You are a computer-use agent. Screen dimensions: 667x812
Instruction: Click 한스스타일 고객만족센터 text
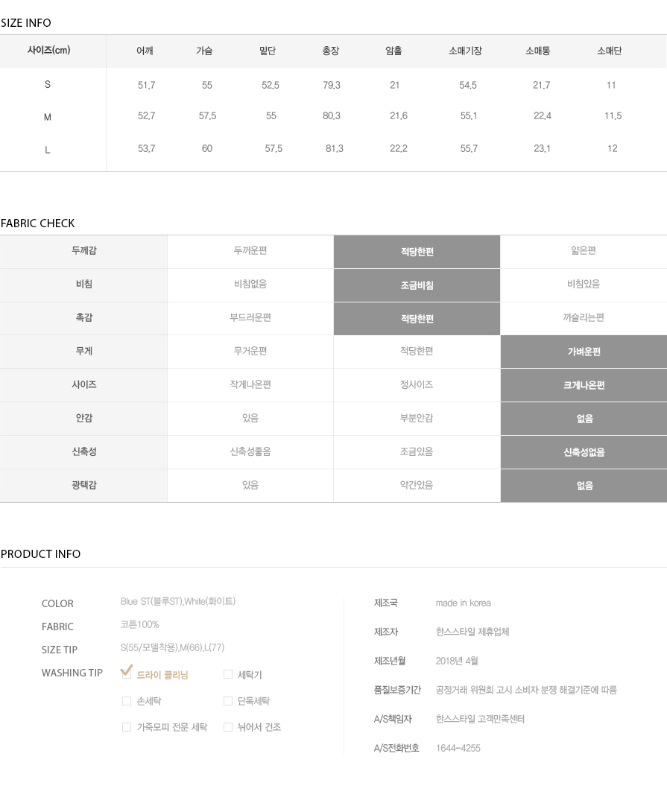(x=481, y=719)
